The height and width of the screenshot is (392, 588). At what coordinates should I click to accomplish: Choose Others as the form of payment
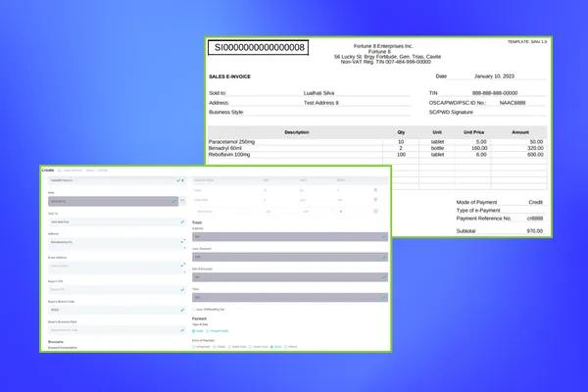point(286,347)
